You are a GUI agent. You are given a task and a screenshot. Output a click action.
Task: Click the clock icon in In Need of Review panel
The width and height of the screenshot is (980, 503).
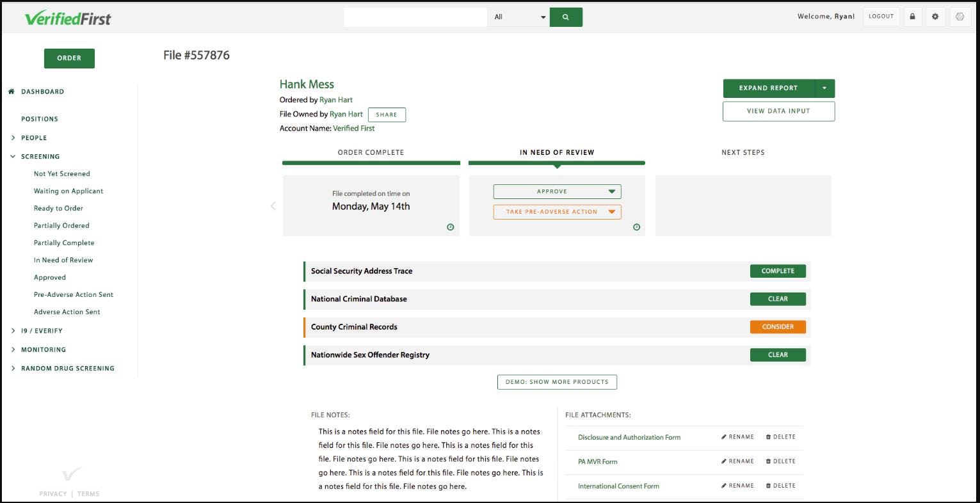(x=636, y=227)
